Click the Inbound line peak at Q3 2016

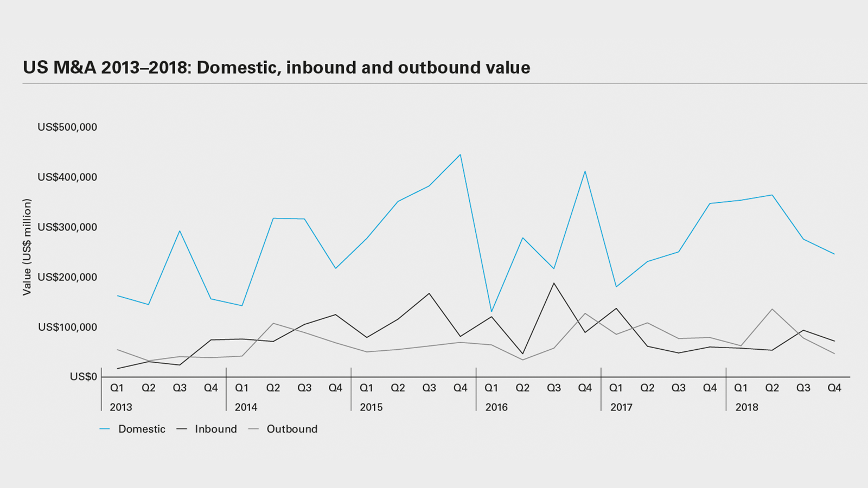(554, 283)
